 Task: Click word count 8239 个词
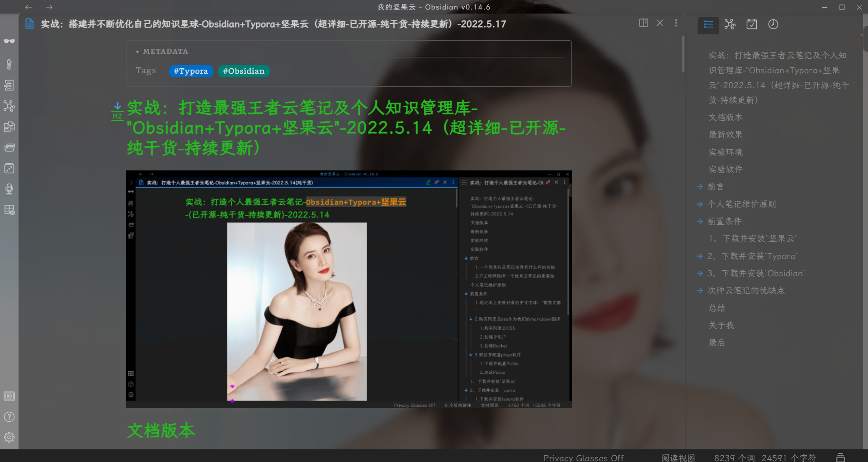pos(734,458)
